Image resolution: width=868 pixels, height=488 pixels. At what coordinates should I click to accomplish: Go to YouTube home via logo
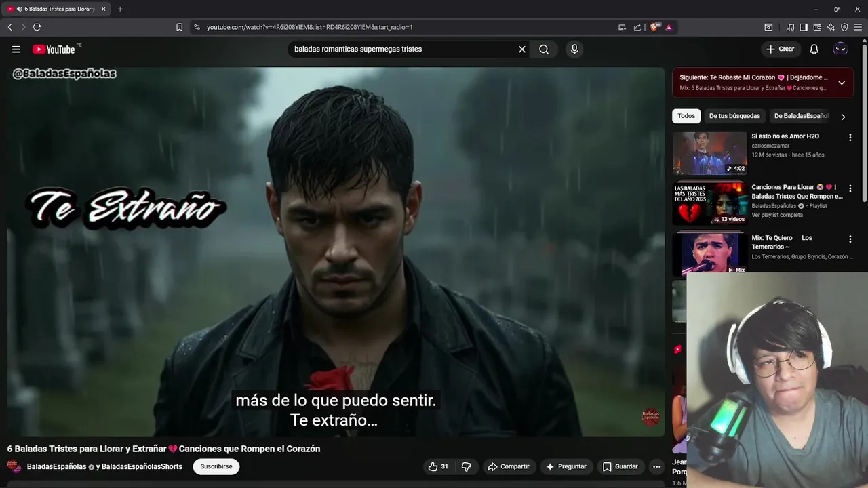tap(54, 49)
